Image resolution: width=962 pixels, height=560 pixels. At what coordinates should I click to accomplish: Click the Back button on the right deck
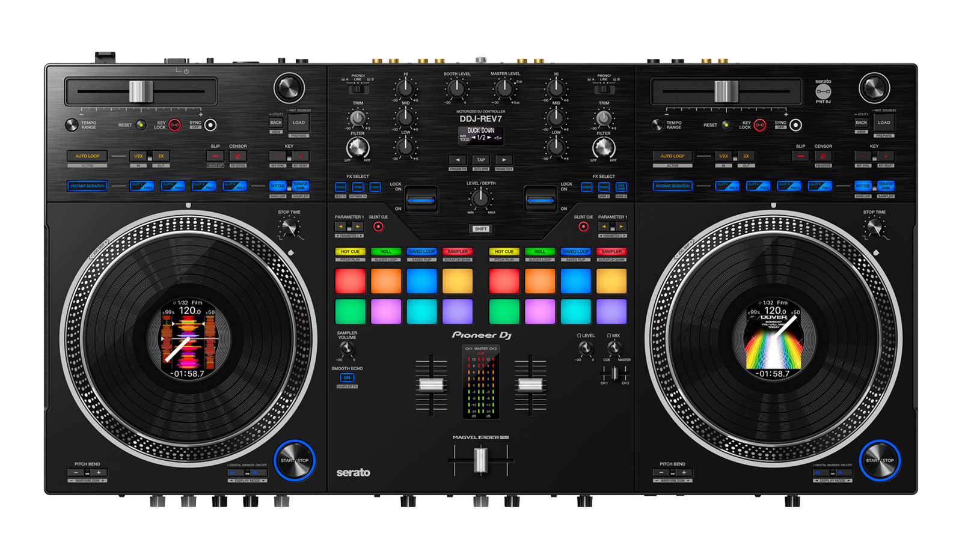(x=861, y=123)
